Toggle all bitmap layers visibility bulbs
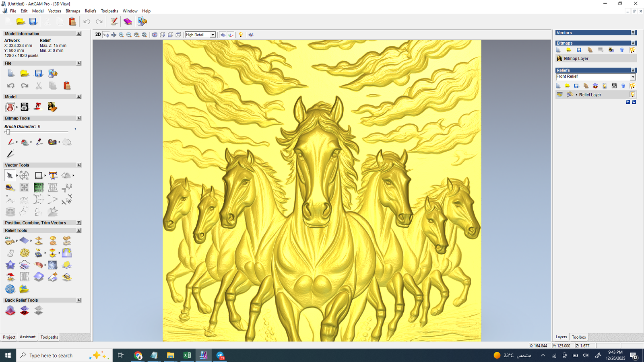 [632, 50]
